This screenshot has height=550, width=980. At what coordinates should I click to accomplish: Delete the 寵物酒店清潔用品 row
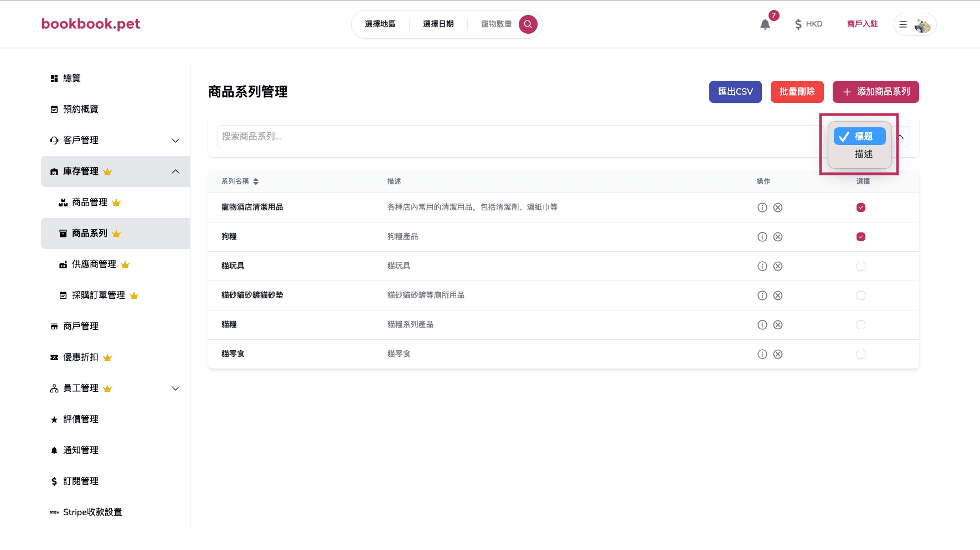coord(778,207)
